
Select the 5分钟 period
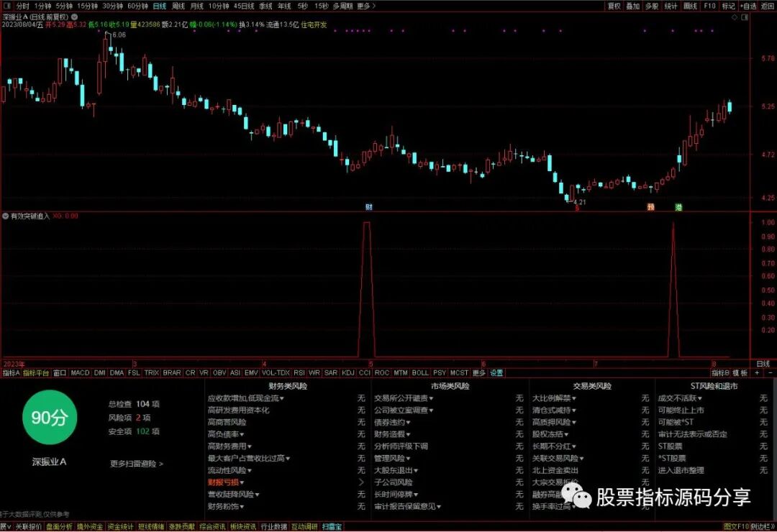tap(64, 6)
